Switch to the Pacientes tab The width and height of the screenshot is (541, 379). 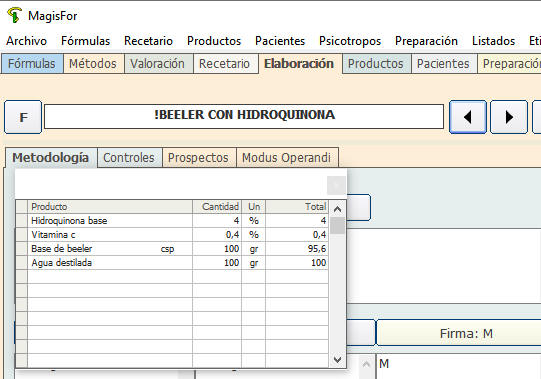[x=443, y=64]
